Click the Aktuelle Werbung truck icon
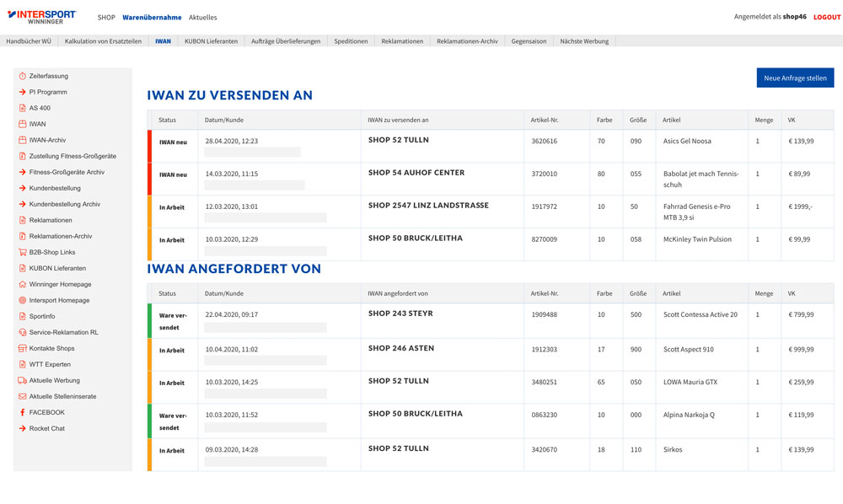The width and height of the screenshot is (843, 504). tap(23, 380)
